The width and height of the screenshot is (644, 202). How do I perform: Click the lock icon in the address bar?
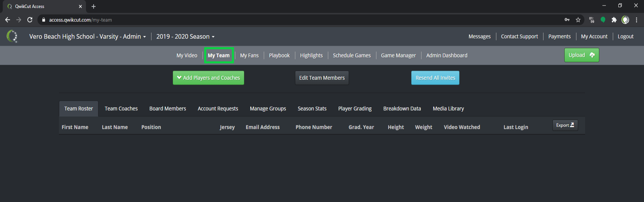pyautogui.click(x=44, y=20)
